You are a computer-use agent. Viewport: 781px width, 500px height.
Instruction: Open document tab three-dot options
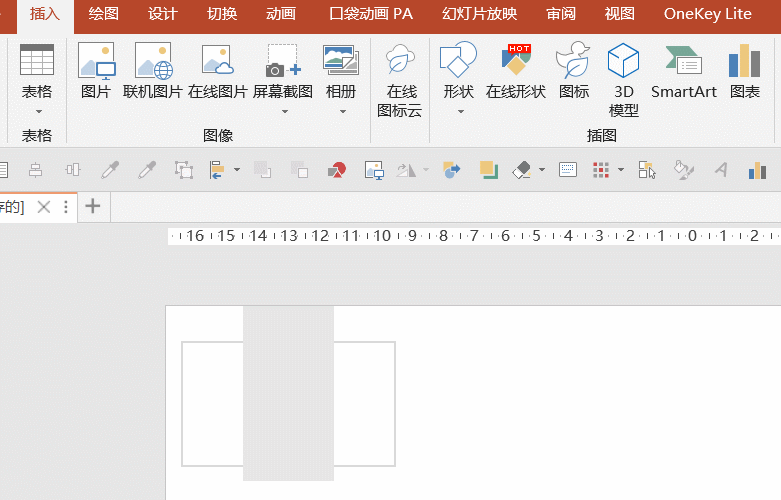click(x=66, y=207)
